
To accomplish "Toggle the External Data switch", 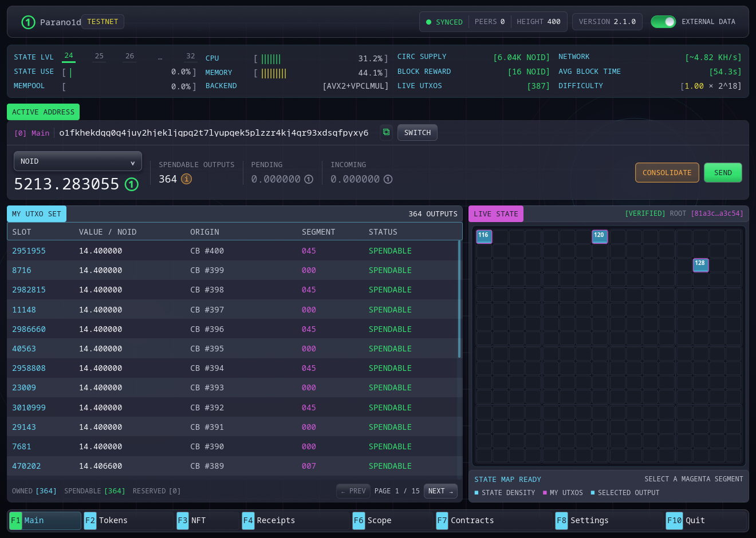I will click(x=663, y=22).
